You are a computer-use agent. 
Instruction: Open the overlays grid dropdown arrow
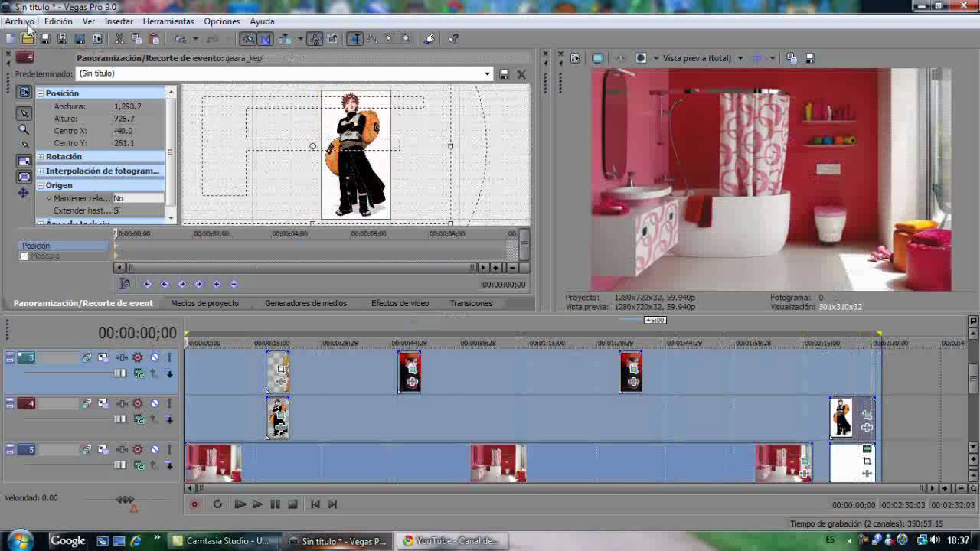pos(773,58)
